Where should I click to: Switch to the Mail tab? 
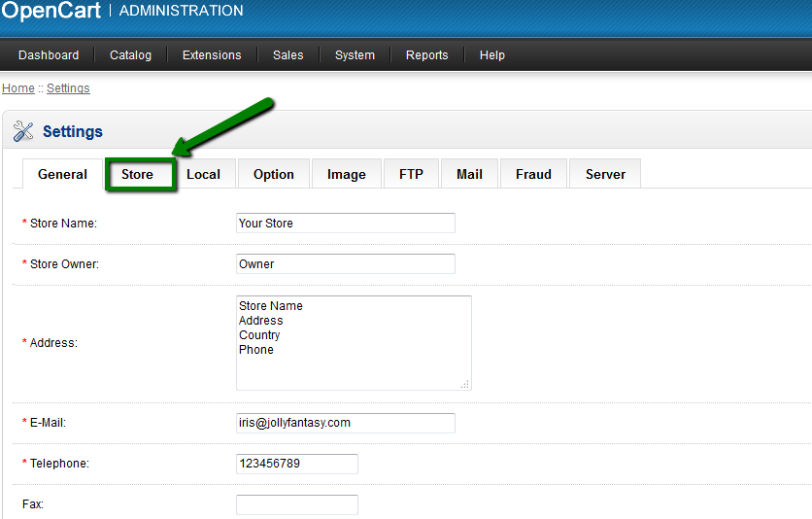(x=469, y=174)
